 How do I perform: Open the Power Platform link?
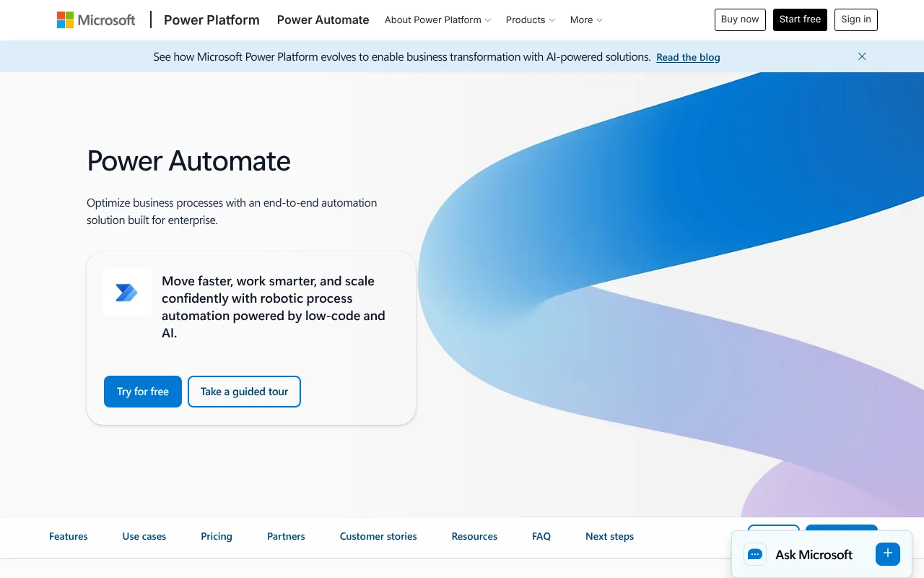(212, 20)
